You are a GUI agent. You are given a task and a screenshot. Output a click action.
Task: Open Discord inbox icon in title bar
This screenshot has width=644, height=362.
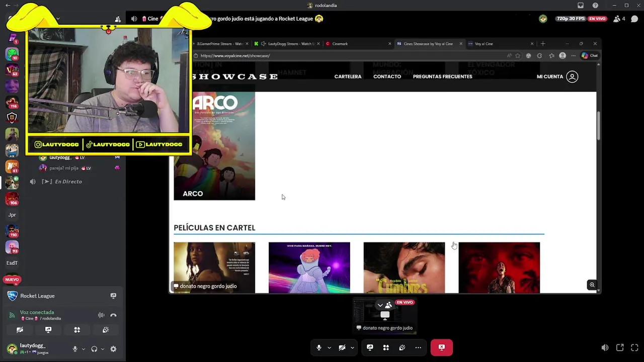pyautogui.click(x=581, y=6)
